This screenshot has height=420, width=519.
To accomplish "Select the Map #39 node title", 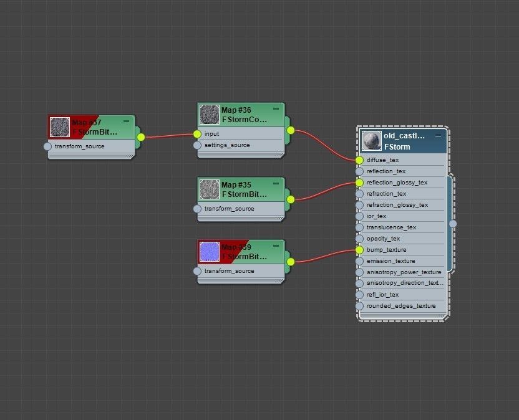I will [x=236, y=247].
